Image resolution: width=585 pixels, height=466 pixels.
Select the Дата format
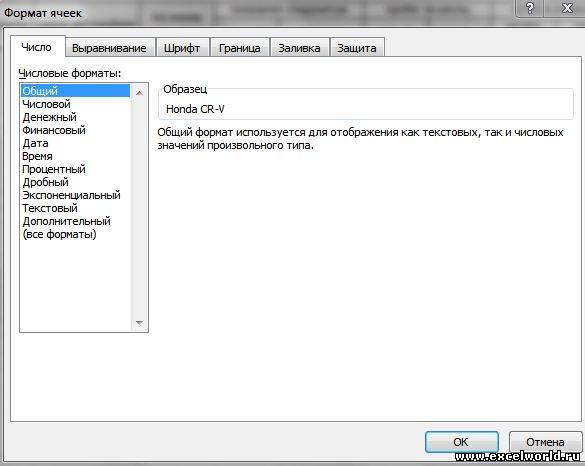tap(35, 143)
